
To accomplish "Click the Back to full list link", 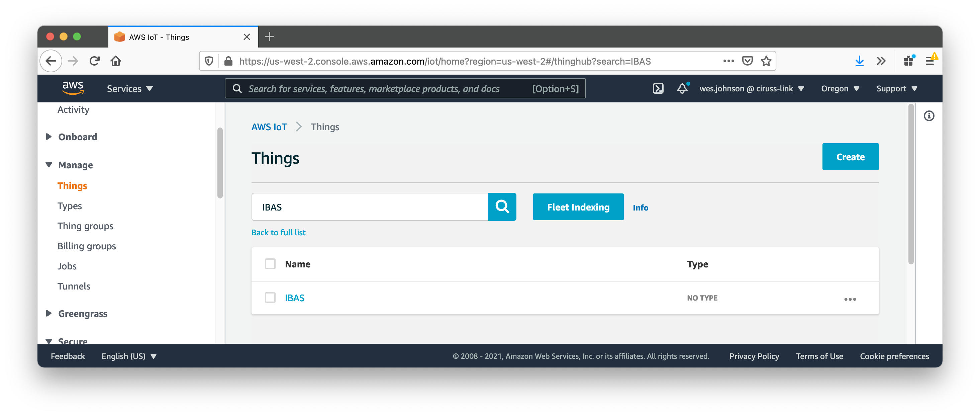I will point(278,232).
